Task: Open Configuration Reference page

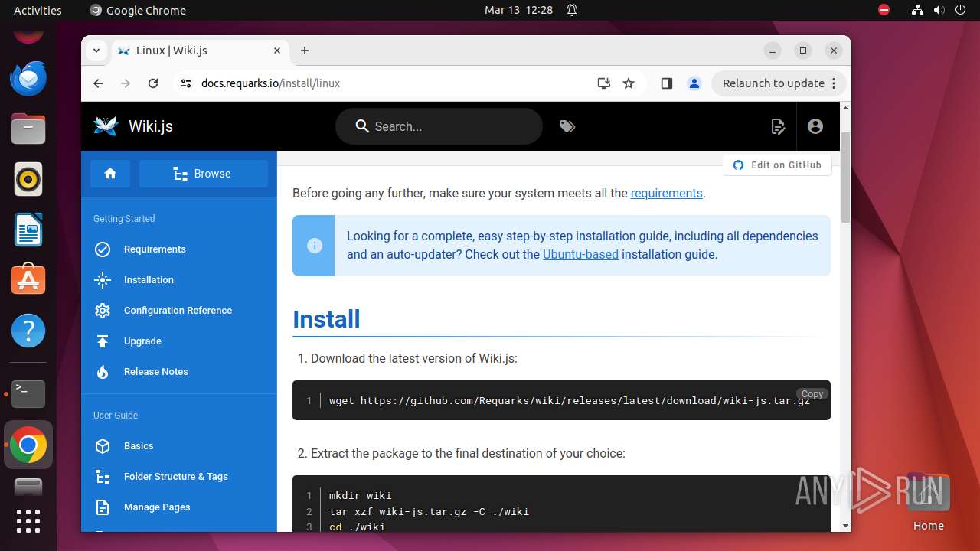Action: [179, 311]
